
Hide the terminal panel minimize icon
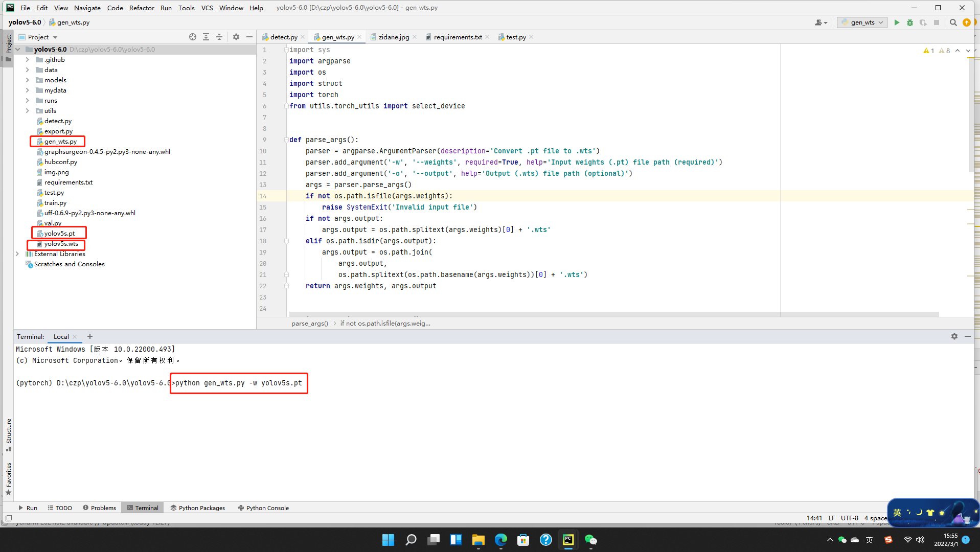(x=968, y=336)
